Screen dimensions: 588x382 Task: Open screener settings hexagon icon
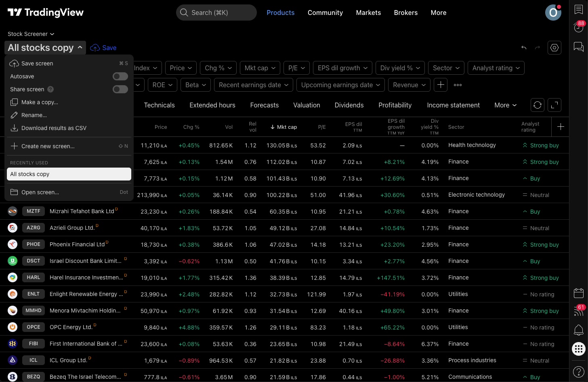coord(554,48)
